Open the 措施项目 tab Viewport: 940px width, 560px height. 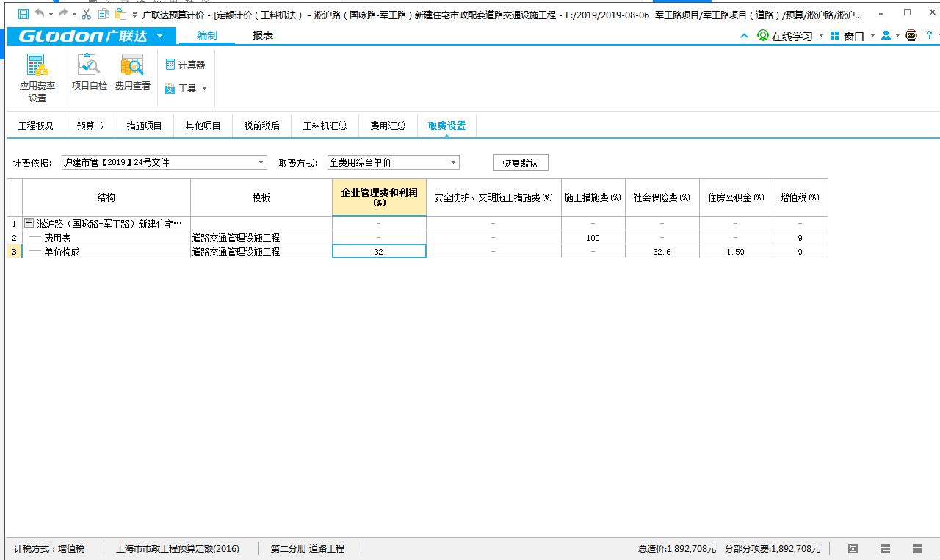click(144, 126)
